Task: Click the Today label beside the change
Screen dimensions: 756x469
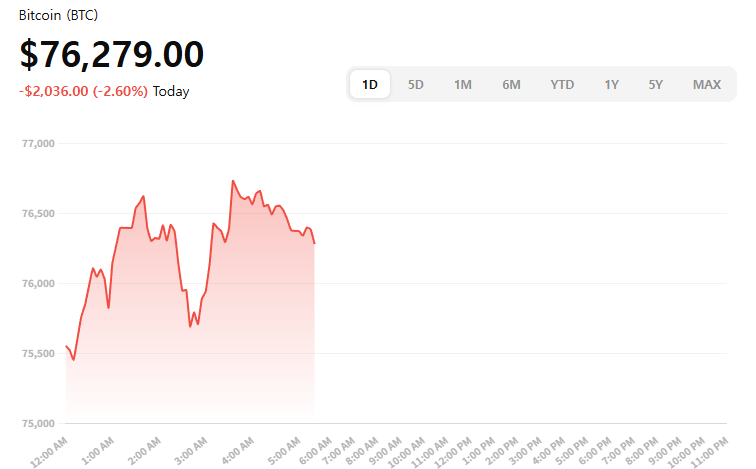Action: (171, 91)
